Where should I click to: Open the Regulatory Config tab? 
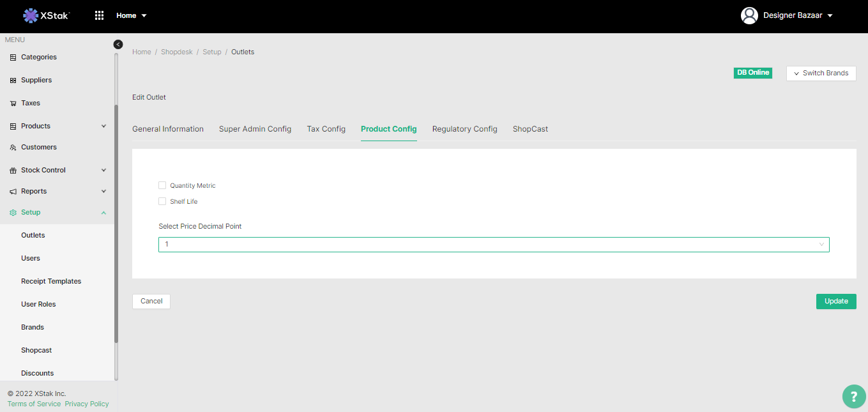coord(464,129)
